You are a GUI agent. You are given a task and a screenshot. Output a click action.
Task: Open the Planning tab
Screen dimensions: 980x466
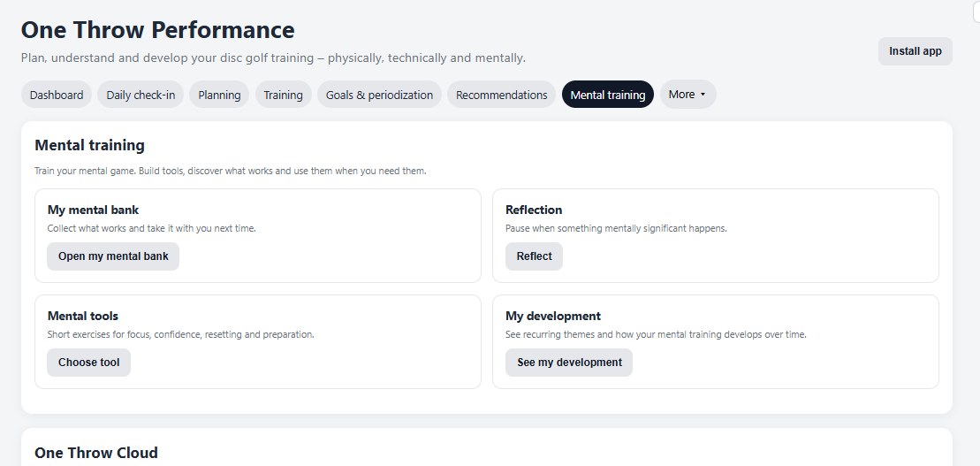point(219,95)
